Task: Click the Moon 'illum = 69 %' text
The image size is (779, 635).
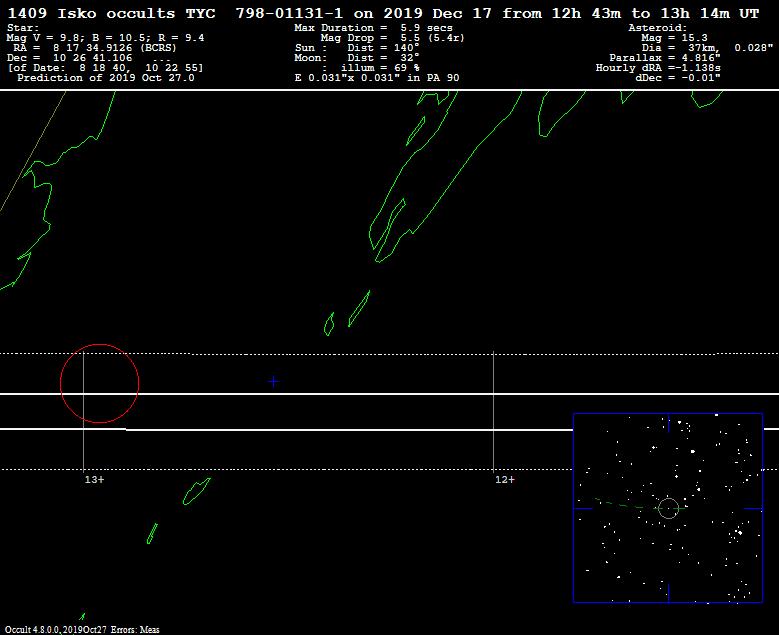Action: [380, 68]
